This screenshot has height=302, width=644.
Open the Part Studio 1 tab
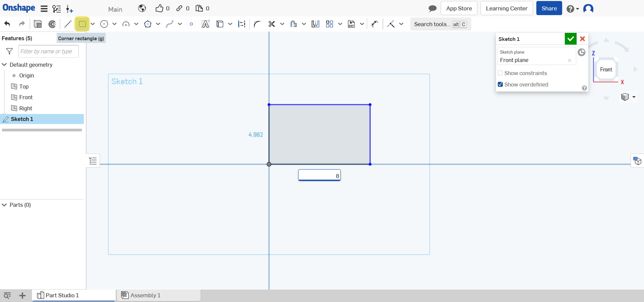coord(62,295)
